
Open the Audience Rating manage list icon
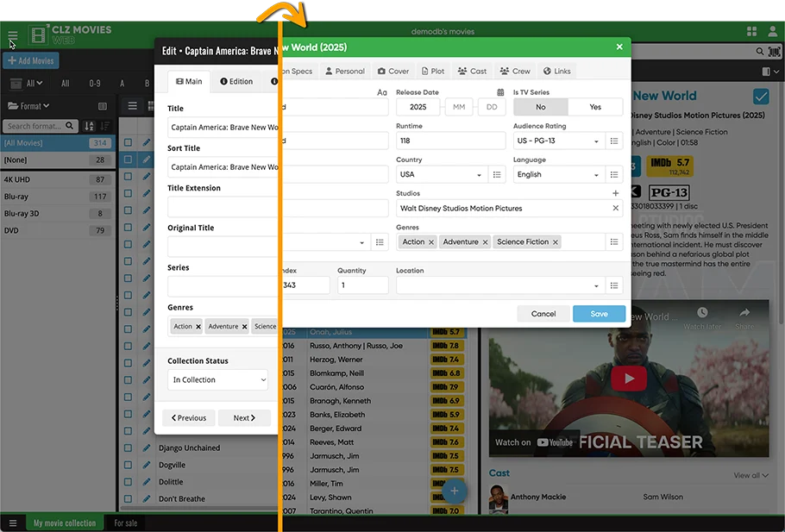click(614, 141)
